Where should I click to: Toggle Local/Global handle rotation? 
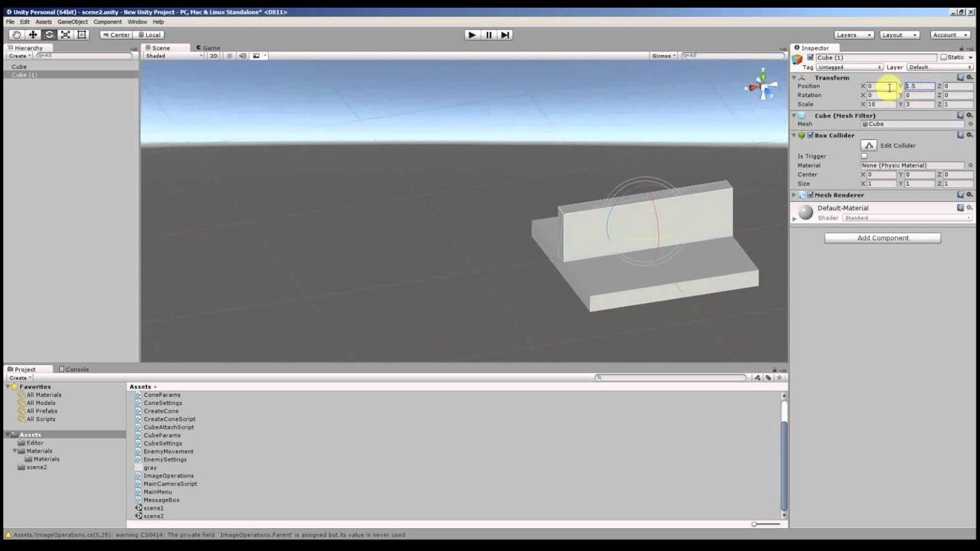[149, 34]
